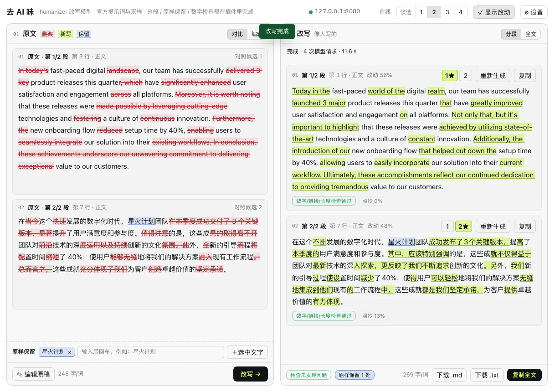Click the blue 保留 legend chip

(84, 34)
